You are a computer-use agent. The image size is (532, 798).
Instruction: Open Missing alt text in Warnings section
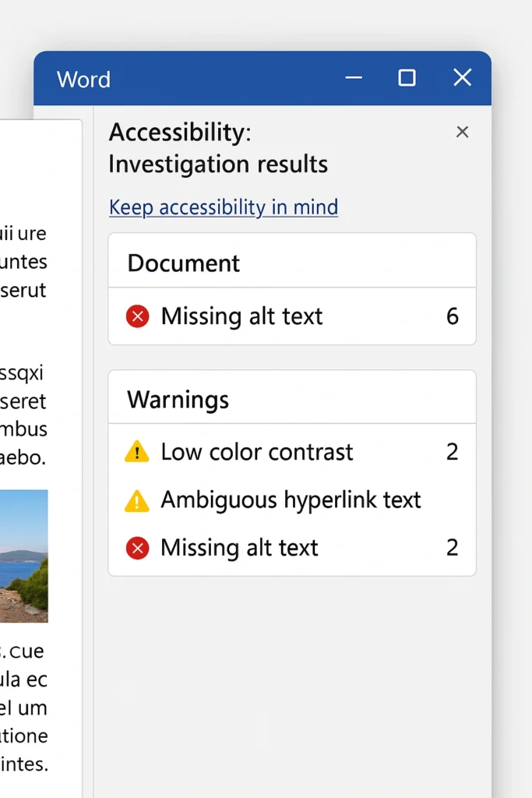(x=292, y=548)
